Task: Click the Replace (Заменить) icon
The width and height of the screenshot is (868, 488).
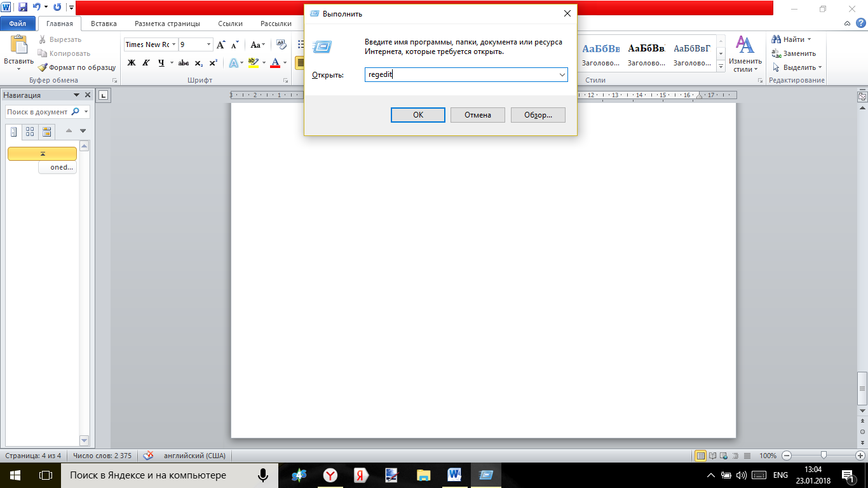Action: [x=776, y=53]
